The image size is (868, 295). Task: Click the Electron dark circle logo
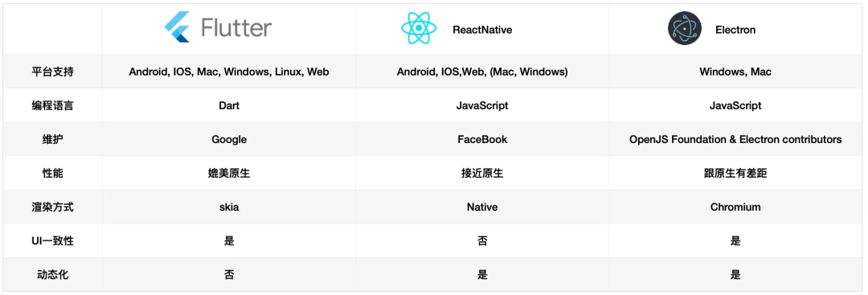pos(684,28)
